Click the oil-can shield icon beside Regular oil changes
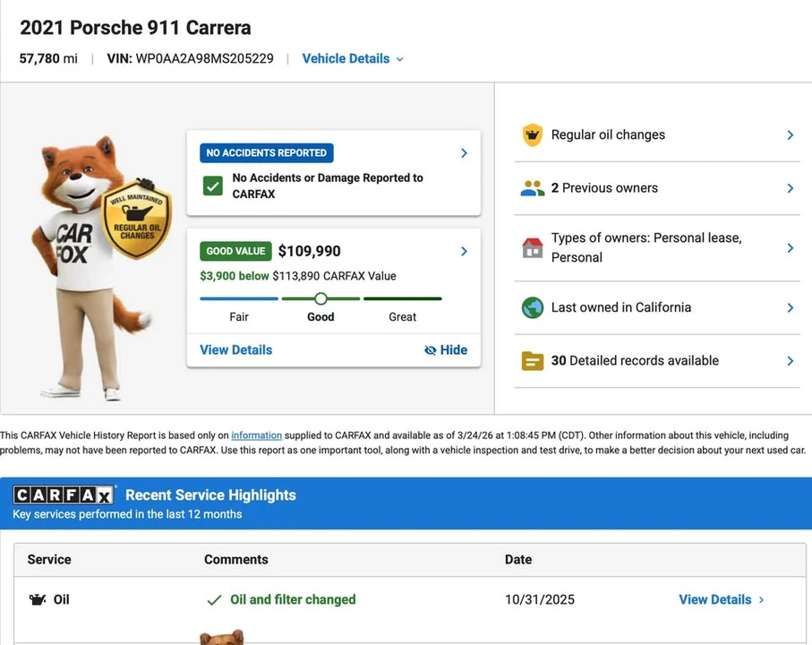This screenshot has width=812, height=645. (x=532, y=135)
